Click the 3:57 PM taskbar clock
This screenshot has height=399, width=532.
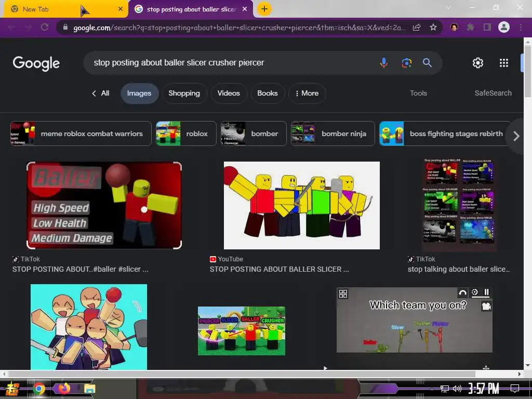click(484, 389)
